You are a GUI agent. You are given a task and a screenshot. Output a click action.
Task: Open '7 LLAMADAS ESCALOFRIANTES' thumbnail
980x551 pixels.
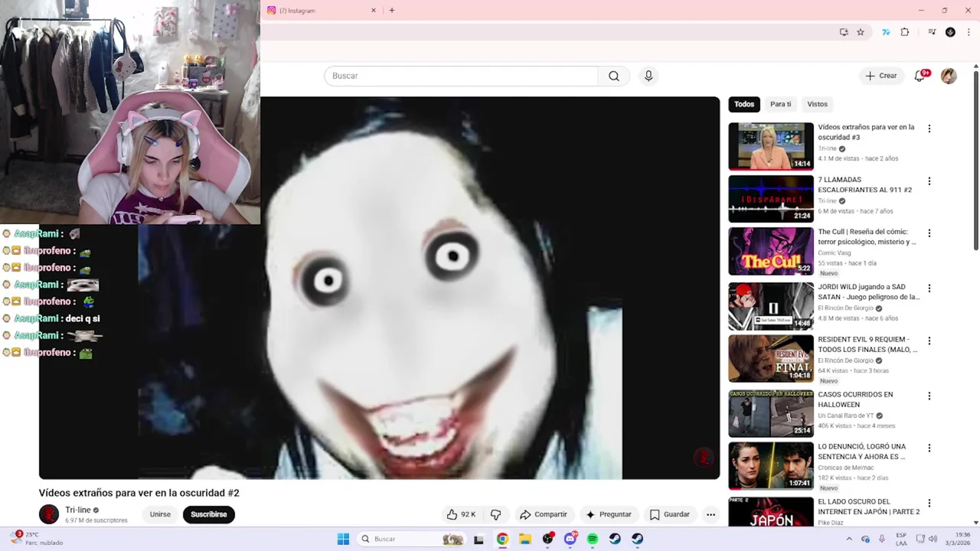[771, 199]
